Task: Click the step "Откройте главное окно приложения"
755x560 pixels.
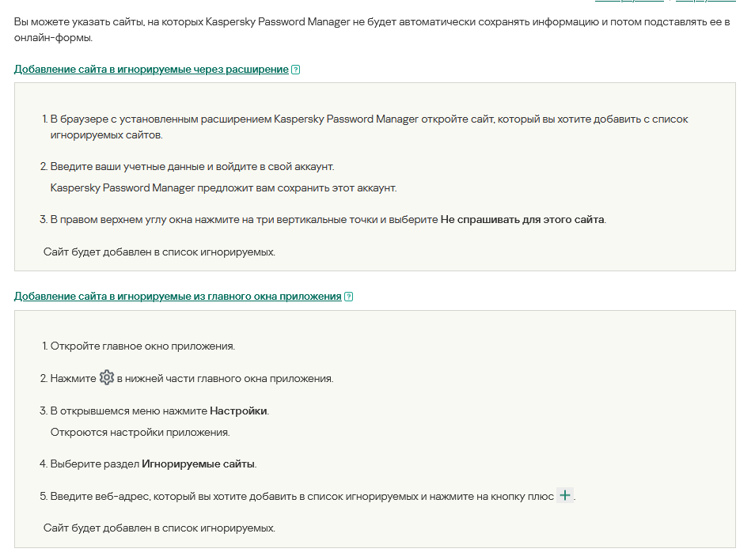Action: [142, 346]
